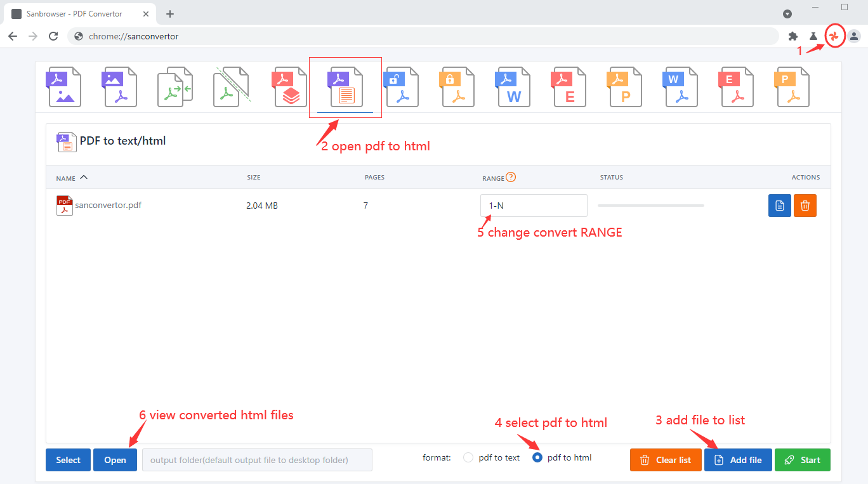Click Clear list to remove all files

click(666, 459)
